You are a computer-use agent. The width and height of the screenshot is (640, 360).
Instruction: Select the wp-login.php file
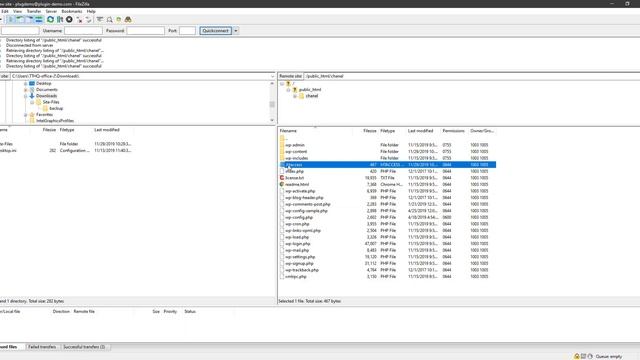tap(298, 244)
